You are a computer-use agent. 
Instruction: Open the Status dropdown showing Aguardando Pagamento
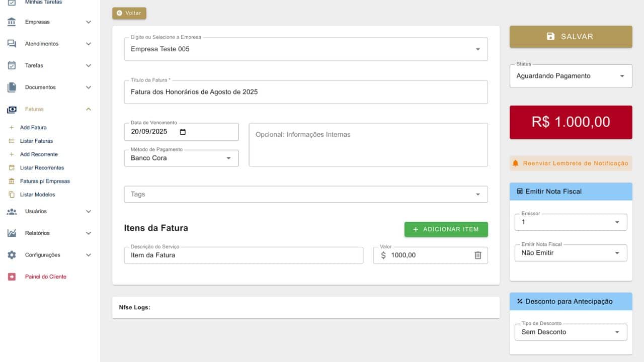[571, 76]
